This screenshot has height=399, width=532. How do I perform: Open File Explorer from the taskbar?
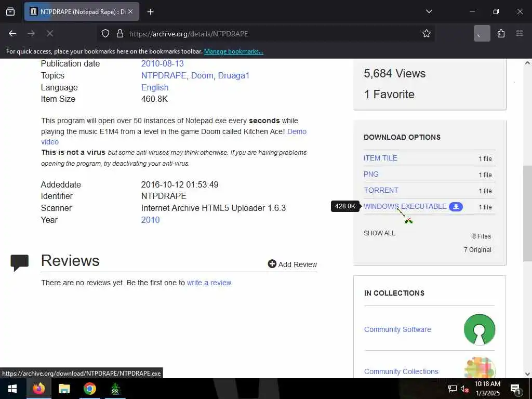point(64,389)
